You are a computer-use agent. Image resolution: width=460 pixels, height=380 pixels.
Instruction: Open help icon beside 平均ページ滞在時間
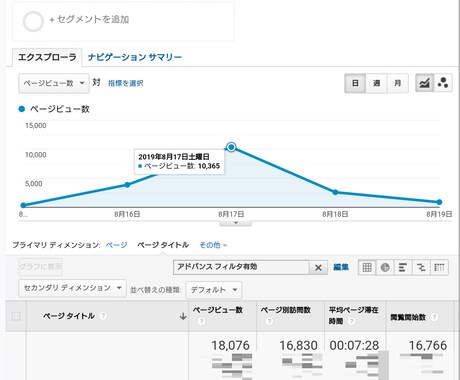[351, 322]
